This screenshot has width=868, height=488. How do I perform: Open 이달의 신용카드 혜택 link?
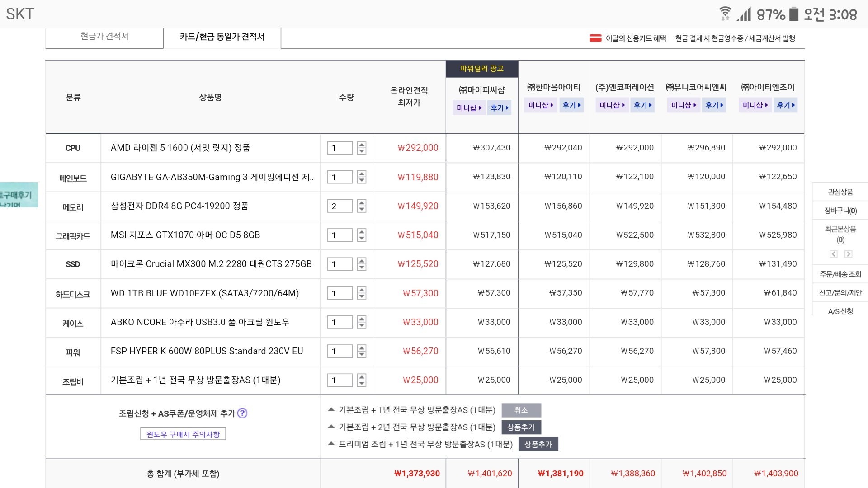pyautogui.click(x=636, y=38)
